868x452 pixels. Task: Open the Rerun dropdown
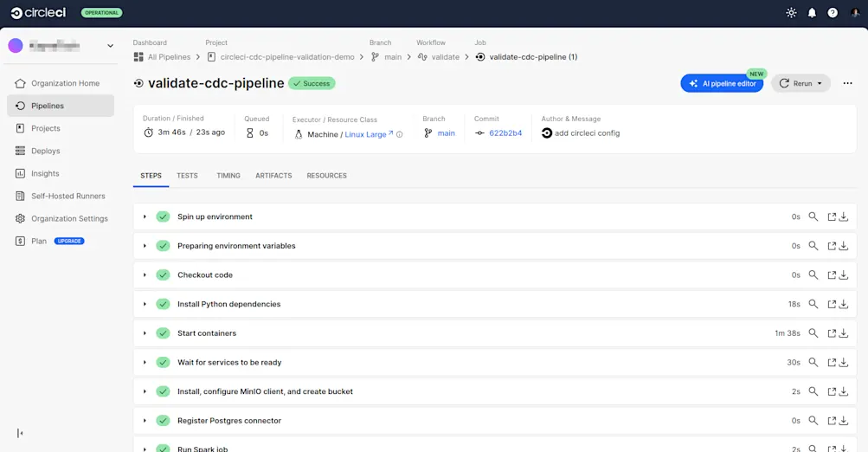800,84
